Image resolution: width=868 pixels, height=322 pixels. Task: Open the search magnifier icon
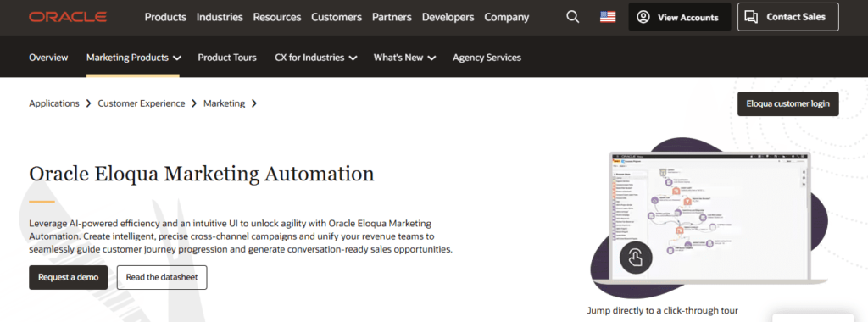pyautogui.click(x=573, y=17)
